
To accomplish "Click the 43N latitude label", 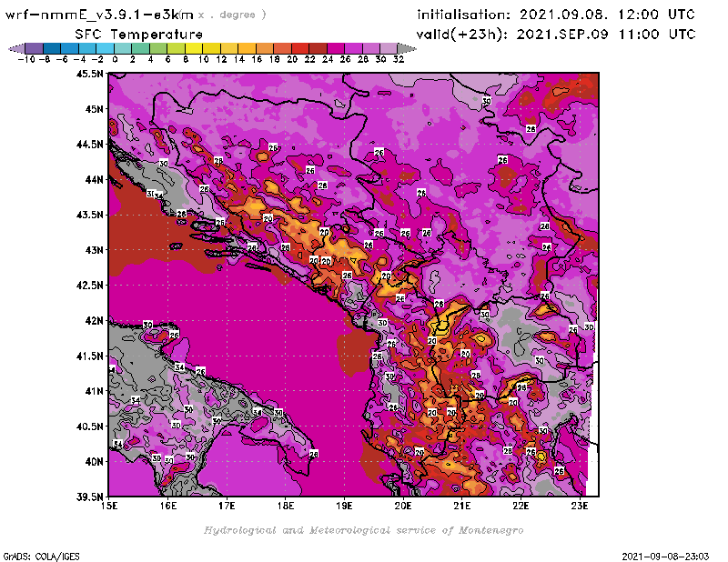I will [95, 250].
